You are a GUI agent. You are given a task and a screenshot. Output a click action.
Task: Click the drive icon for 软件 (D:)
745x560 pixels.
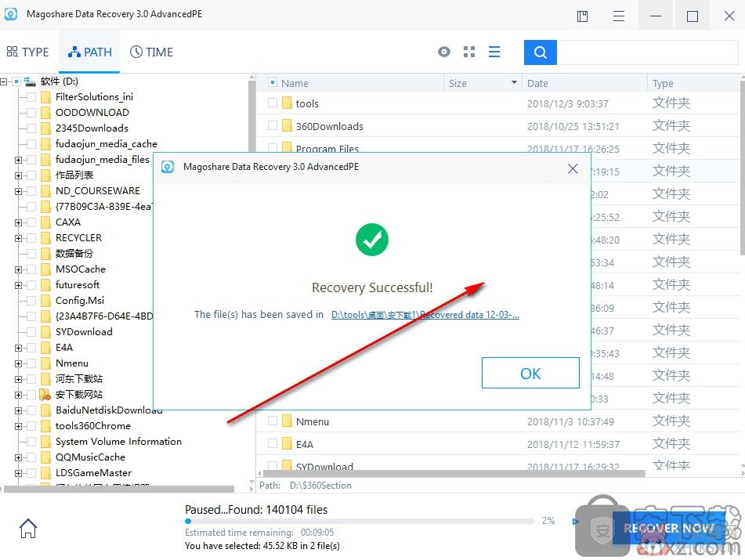coord(30,81)
